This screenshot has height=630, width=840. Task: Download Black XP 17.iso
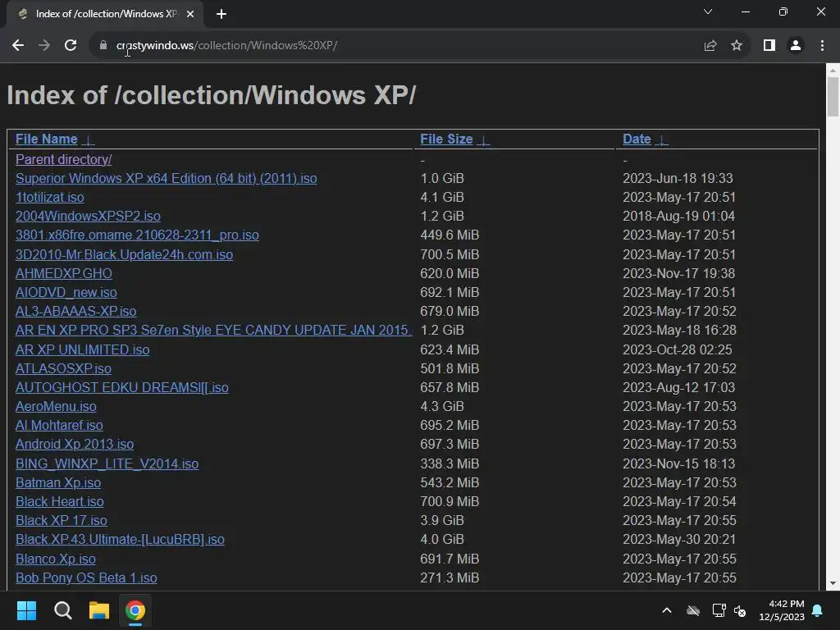(x=61, y=521)
